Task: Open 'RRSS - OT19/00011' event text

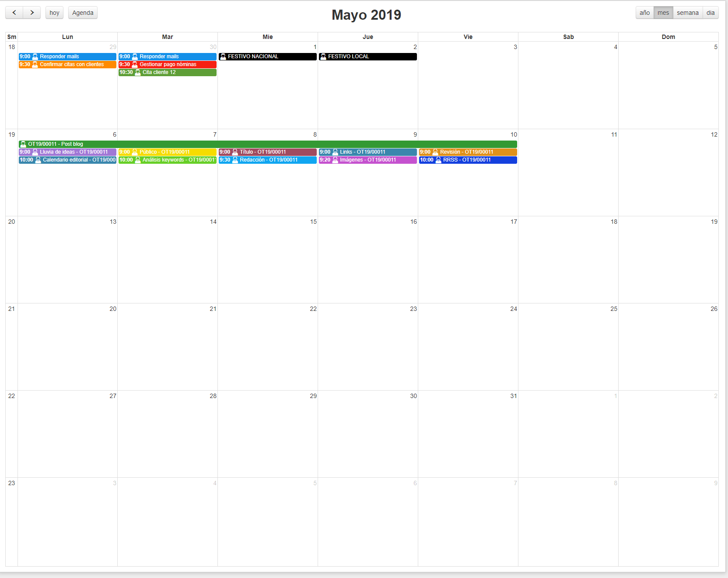Action: 467,160
